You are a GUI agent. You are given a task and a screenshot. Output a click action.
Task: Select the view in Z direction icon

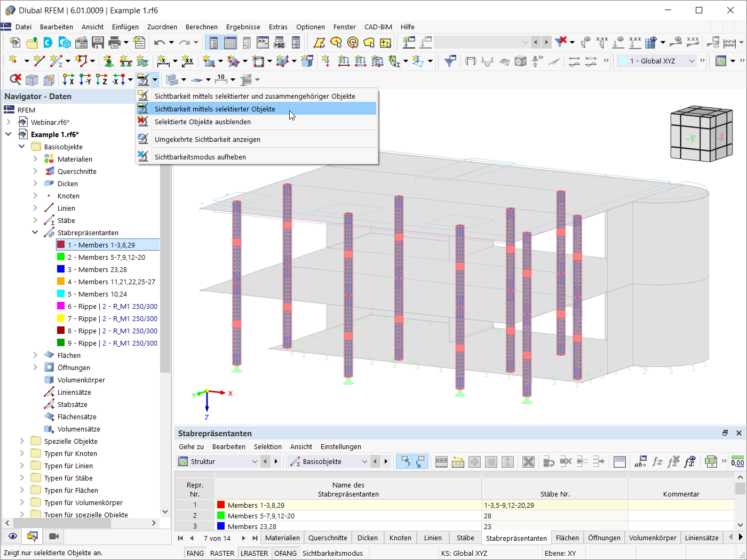click(x=102, y=79)
